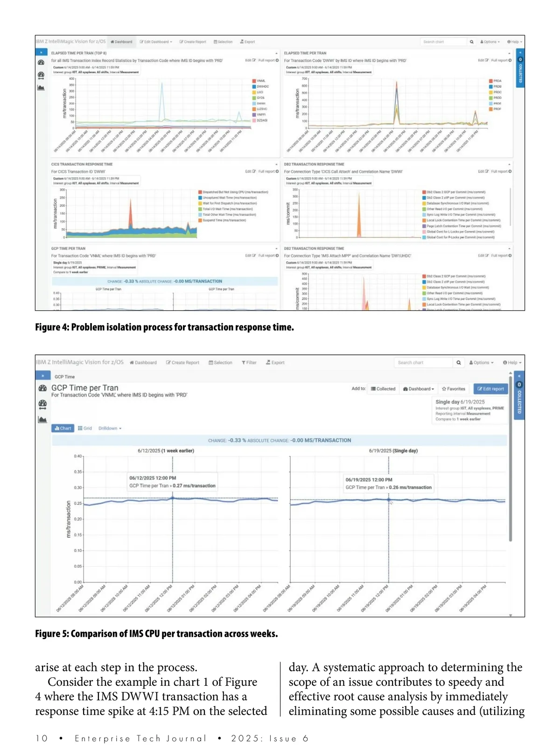Click the Collected button next to Add to

[383, 389]
